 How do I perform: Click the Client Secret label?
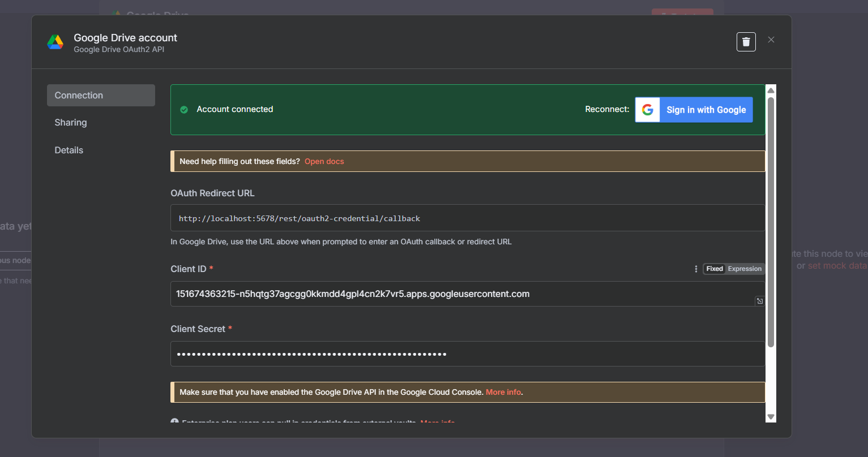pyautogui.click(x=198, y=329)
